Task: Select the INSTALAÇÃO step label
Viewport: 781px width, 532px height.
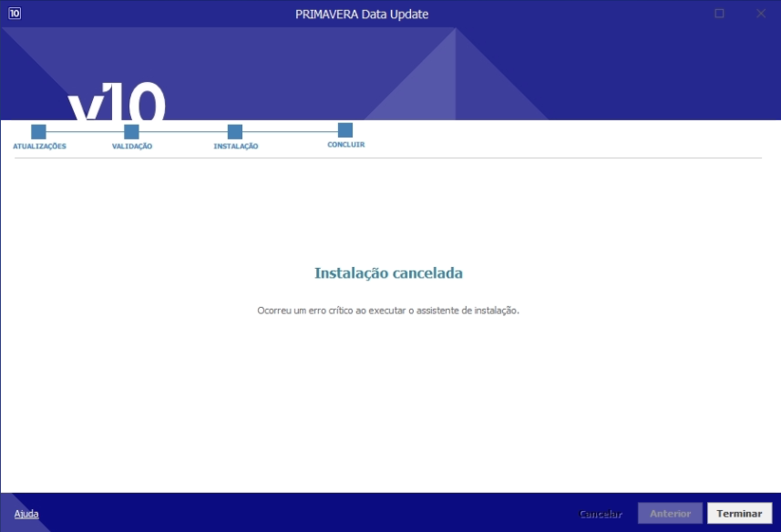Action: pos(236,147)
